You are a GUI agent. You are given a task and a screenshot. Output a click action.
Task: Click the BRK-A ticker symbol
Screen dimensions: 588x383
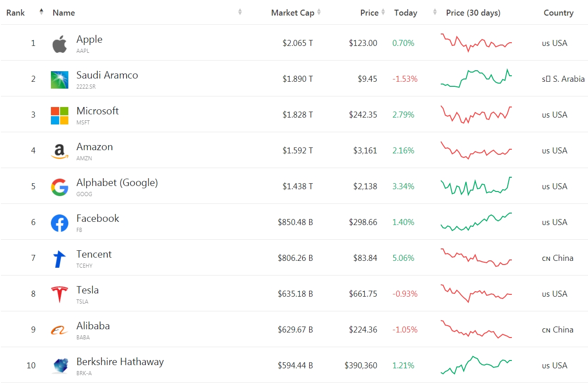pyautogui.click(x=84, y=373)
